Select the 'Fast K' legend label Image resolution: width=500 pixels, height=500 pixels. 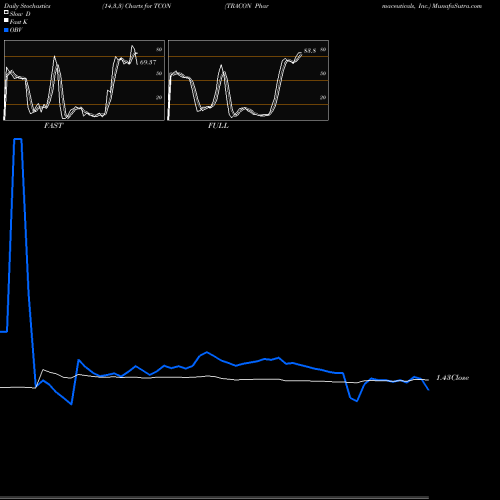point(19,22)
